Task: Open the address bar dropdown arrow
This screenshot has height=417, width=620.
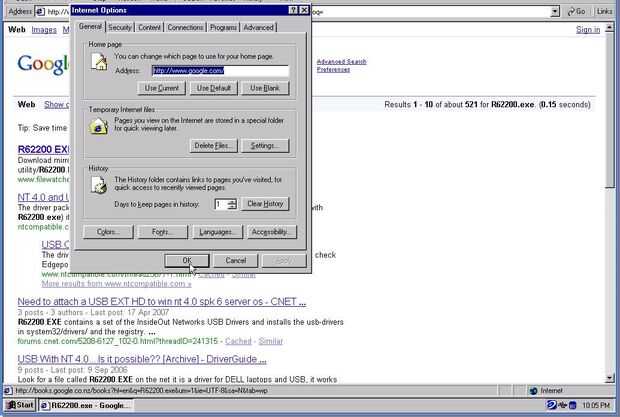Action: [555, 11]
